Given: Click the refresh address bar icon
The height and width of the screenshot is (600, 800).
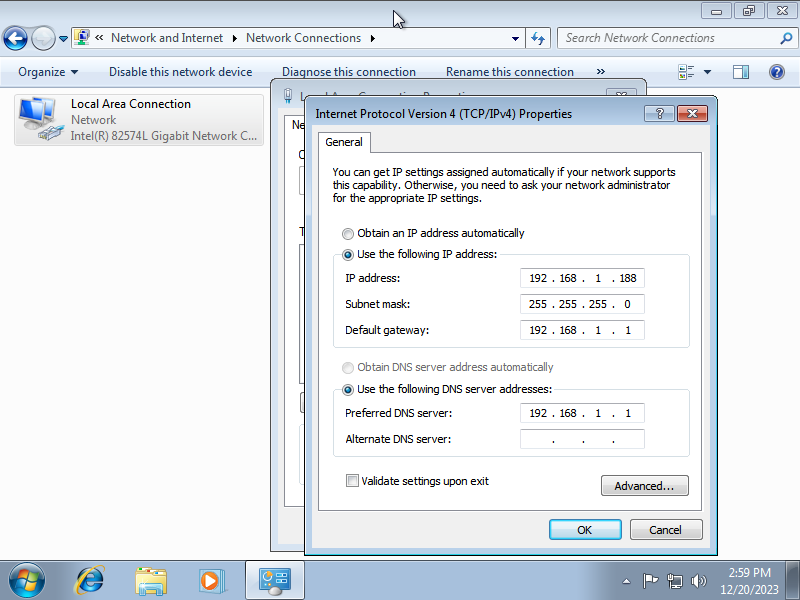Looking at the screenshot, I should 538,39.
